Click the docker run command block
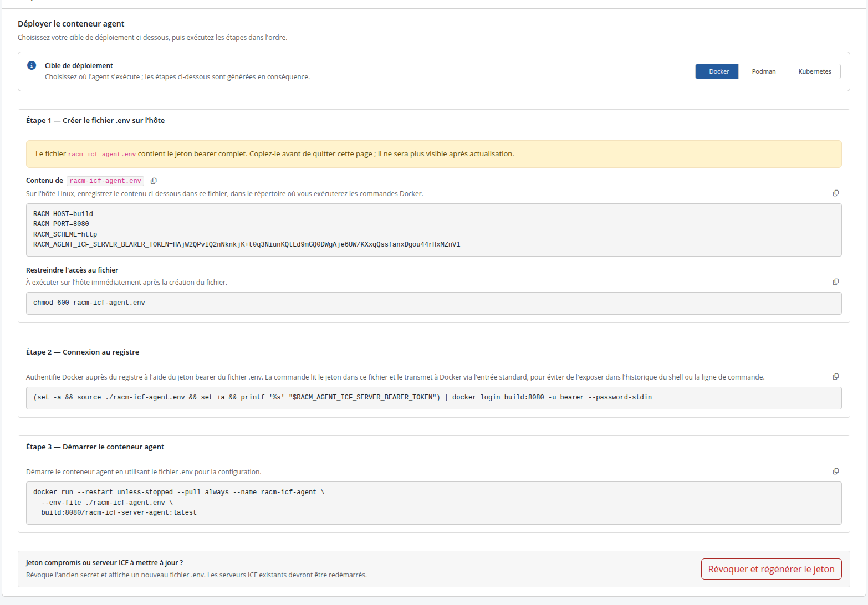The image size is (868, 605). [433, 503]
